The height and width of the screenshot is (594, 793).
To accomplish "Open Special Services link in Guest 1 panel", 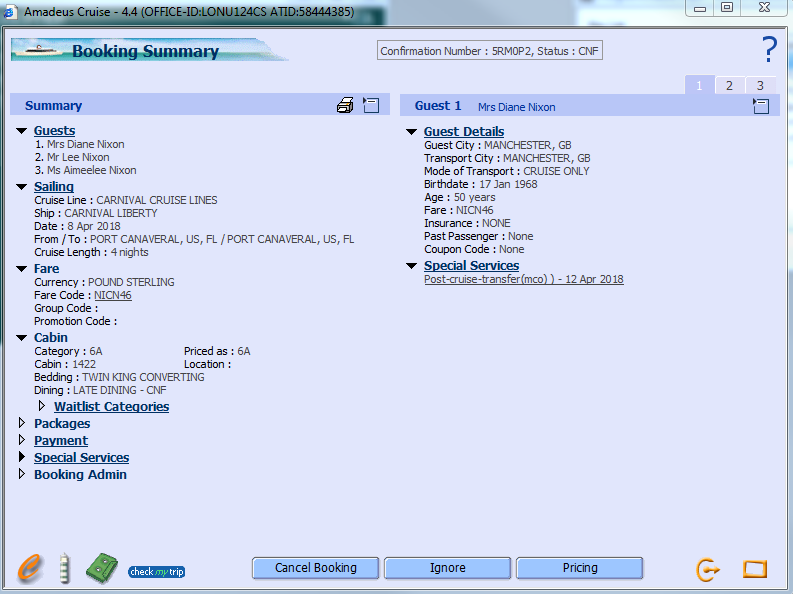I will pos(471,266).
